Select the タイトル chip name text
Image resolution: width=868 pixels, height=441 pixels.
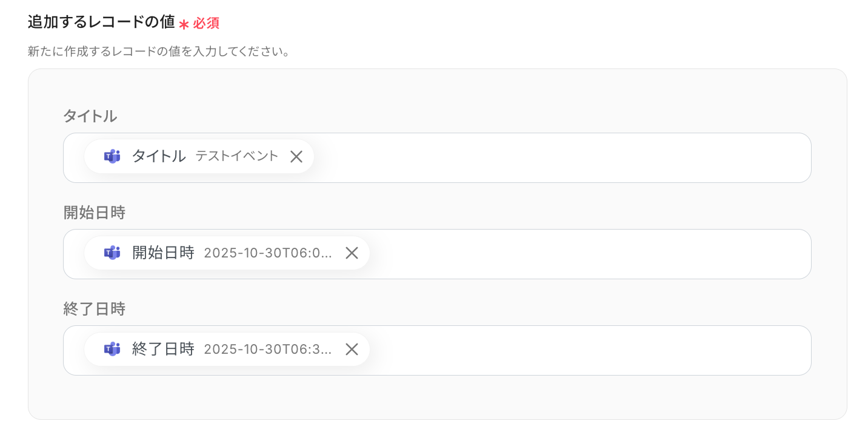(x=159, y=156)
